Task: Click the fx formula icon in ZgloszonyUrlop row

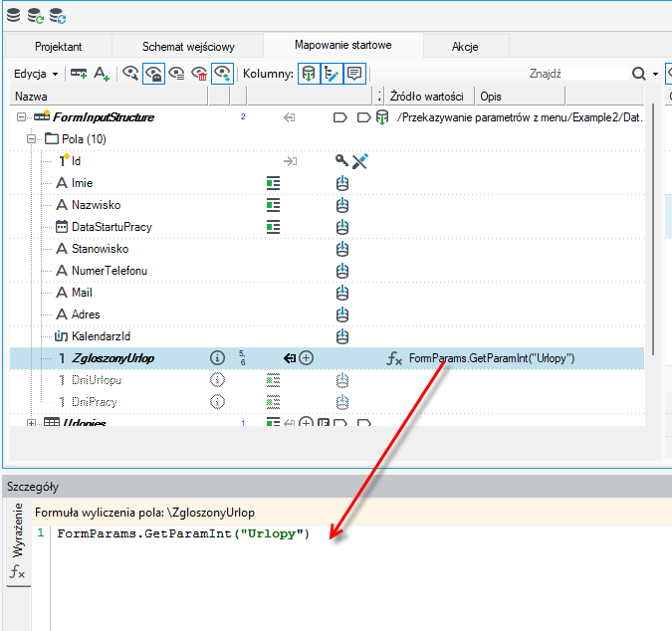Action: (x=394, y=358)
